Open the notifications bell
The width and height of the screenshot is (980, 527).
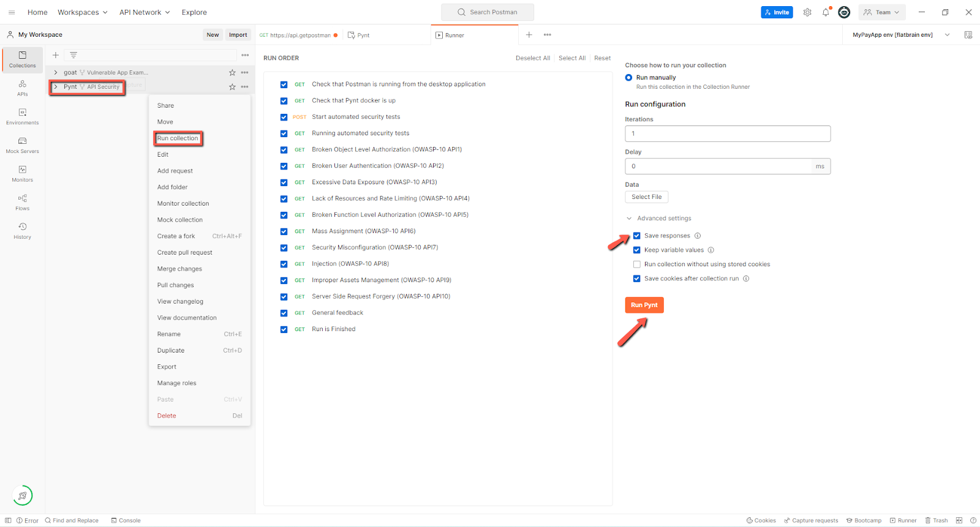(826, 12)
